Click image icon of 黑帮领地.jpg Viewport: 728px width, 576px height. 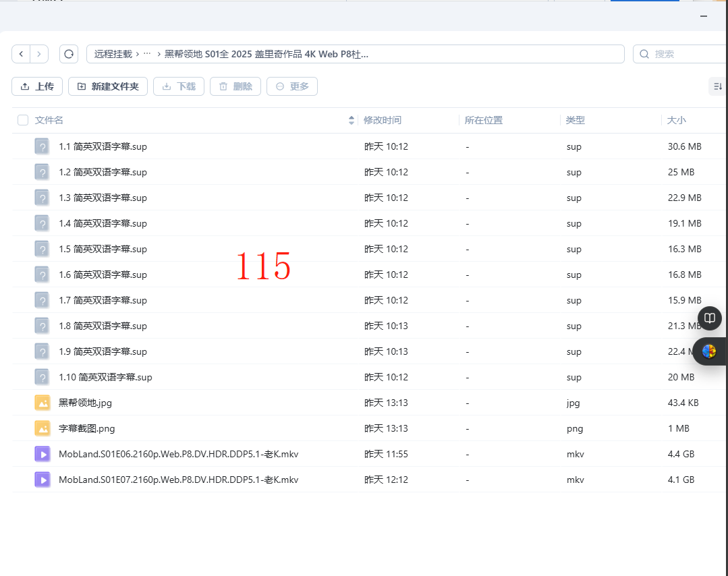[43, 403]
